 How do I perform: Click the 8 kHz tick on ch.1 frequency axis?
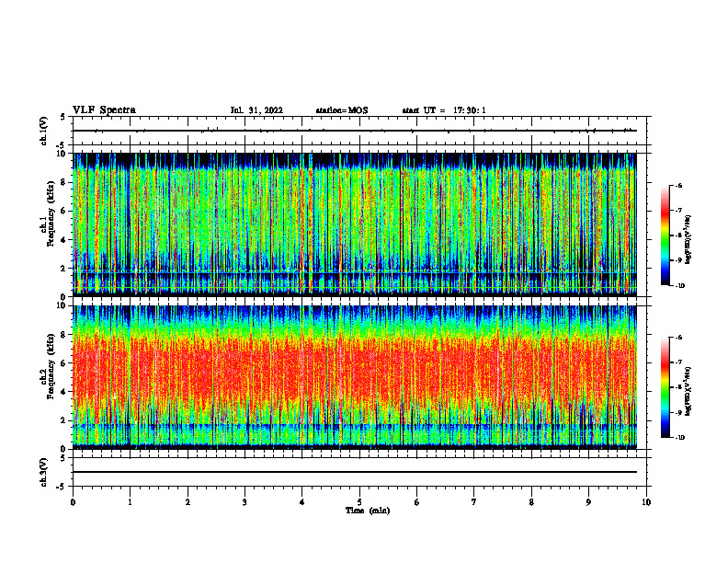(64, 182)
